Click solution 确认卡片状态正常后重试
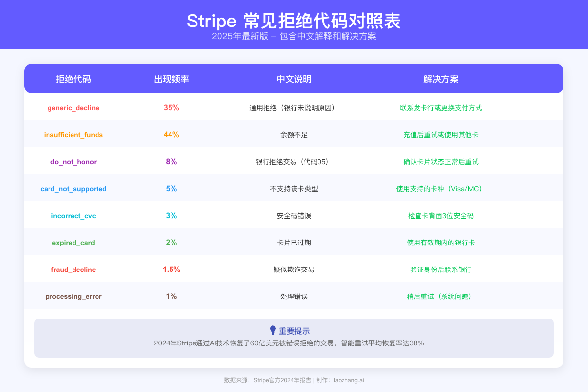The width and height of the screenshot is (588, 392). coord(441,162)
